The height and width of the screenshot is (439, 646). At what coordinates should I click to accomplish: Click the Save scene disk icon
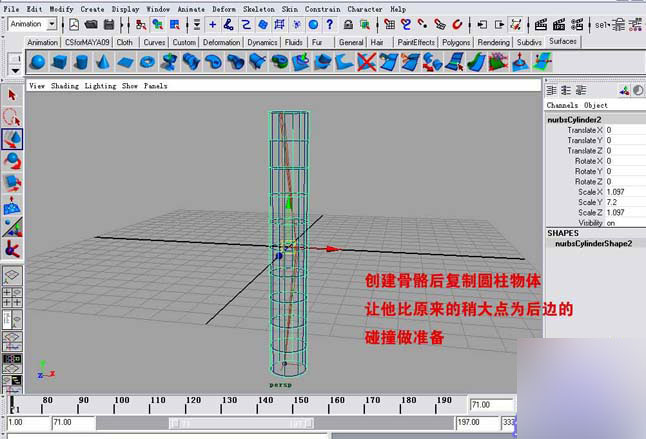109,25
